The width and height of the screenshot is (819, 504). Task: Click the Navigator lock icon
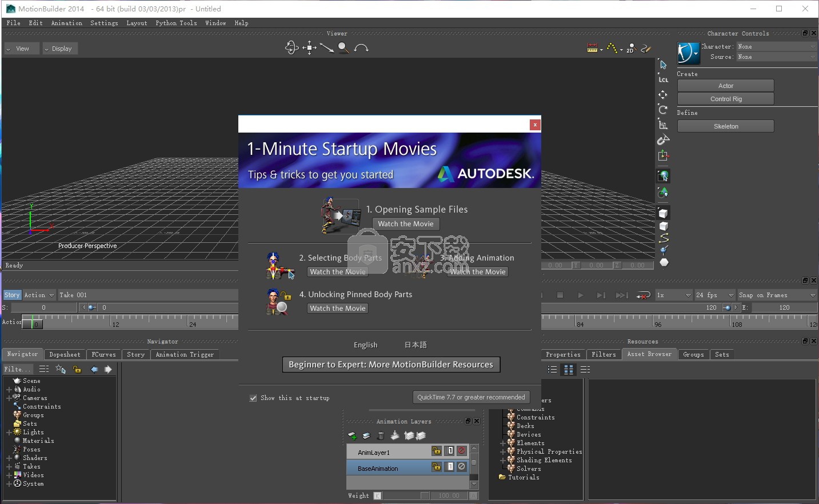[77, 370]
